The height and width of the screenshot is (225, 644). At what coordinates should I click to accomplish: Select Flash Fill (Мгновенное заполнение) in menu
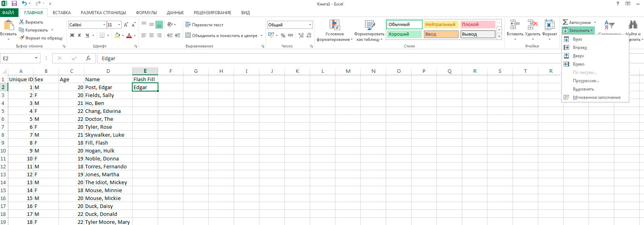point(596,97)
